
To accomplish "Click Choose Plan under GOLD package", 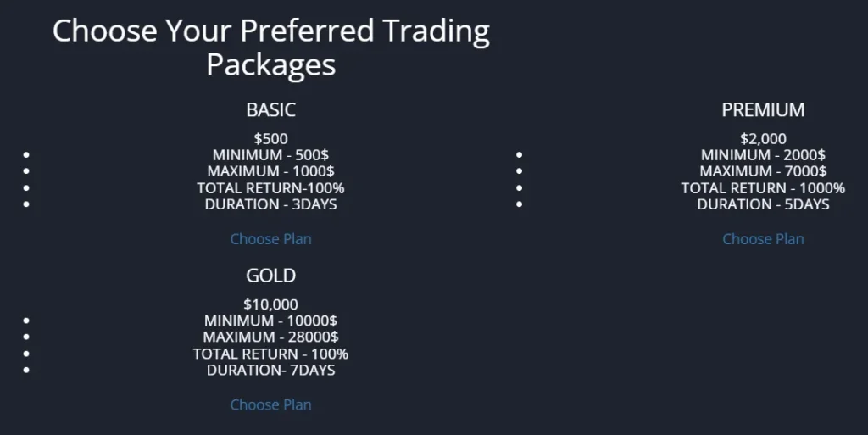I will click(270, 404).
